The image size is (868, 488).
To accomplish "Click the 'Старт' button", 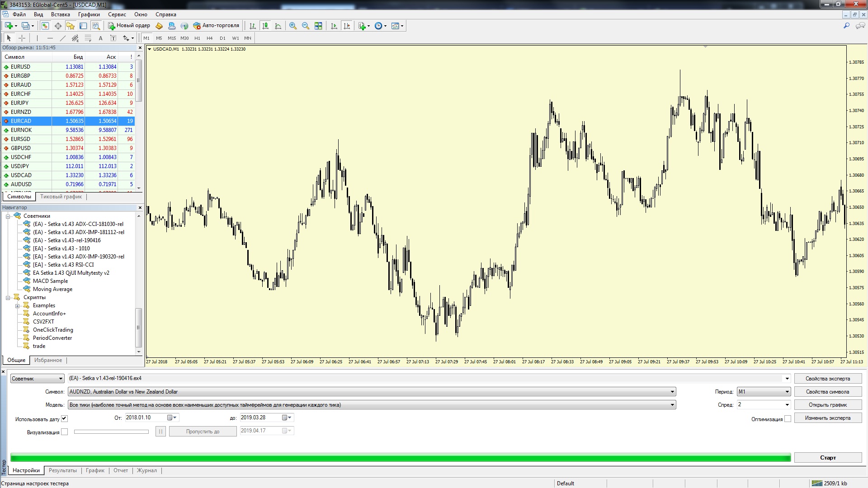I will 828,458.
